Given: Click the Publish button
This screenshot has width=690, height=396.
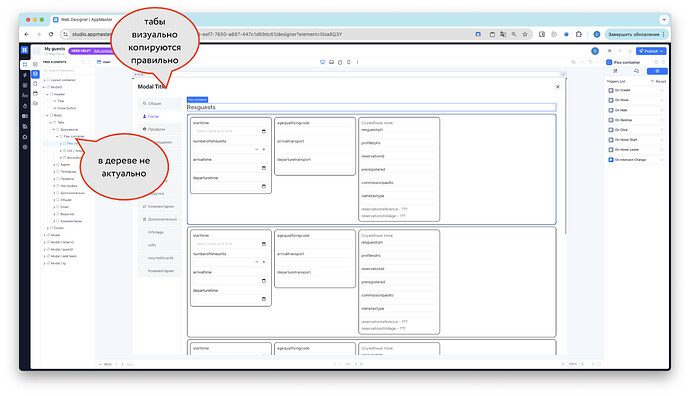Looking at the screenshot, I should click(651, 51).
